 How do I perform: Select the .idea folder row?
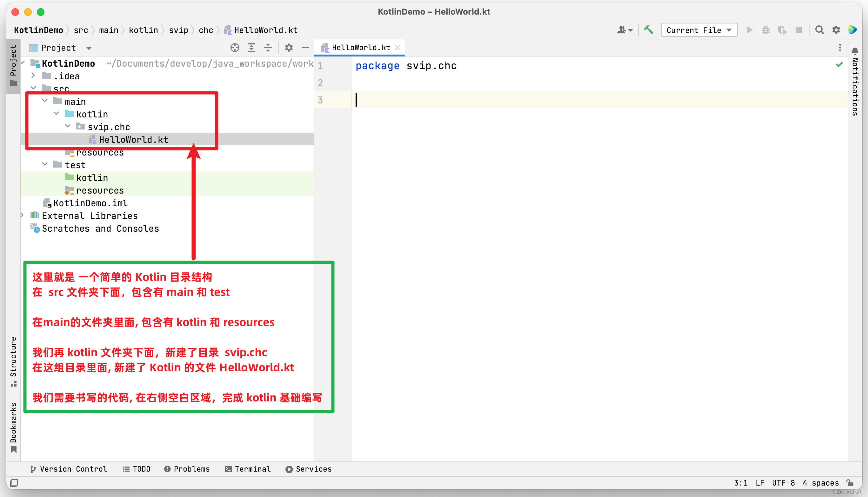pos(167,76)
